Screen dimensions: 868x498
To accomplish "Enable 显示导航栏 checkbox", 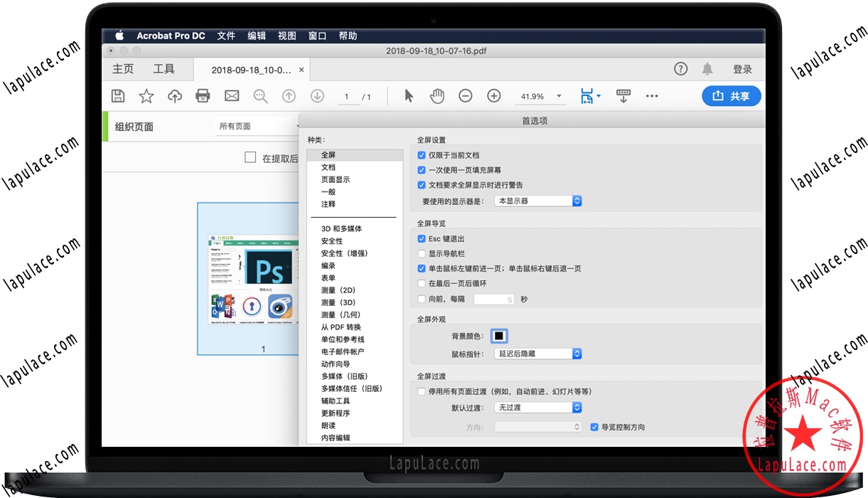I will pyautogui.click(x=422, y=253).
